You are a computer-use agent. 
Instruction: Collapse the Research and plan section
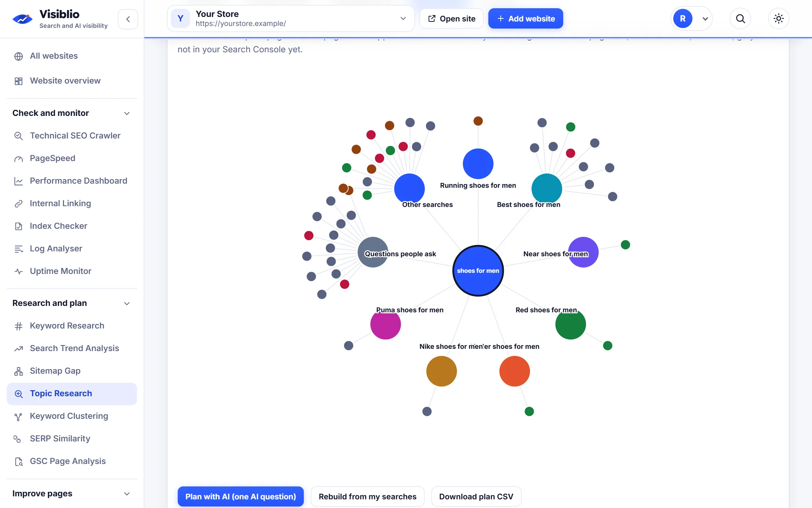[72, 303]
